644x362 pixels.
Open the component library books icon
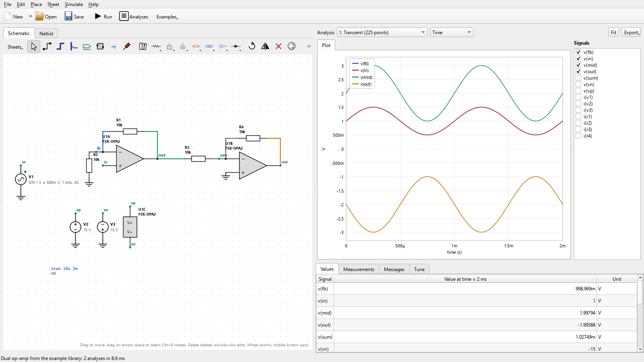coord(143,47)
